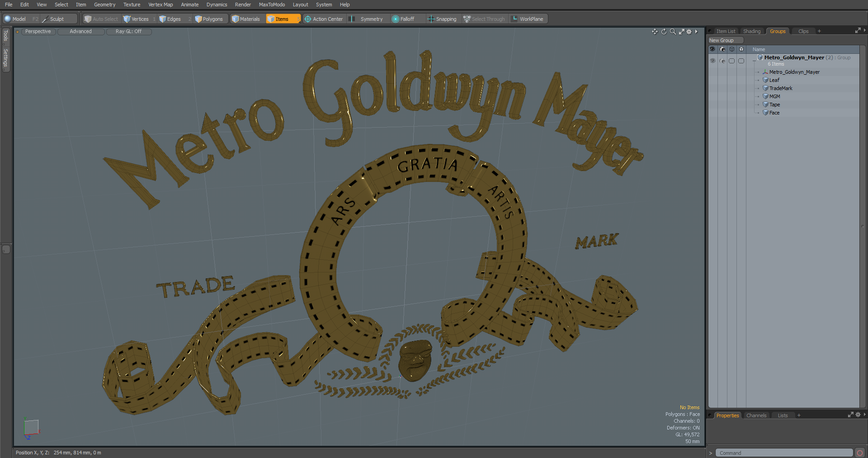This screenshot has width=868, height=458.
Task: Collapse the Metro_Goldwyn_Mayer group tree
Action: pyautogui.click(x=754, y=61)
